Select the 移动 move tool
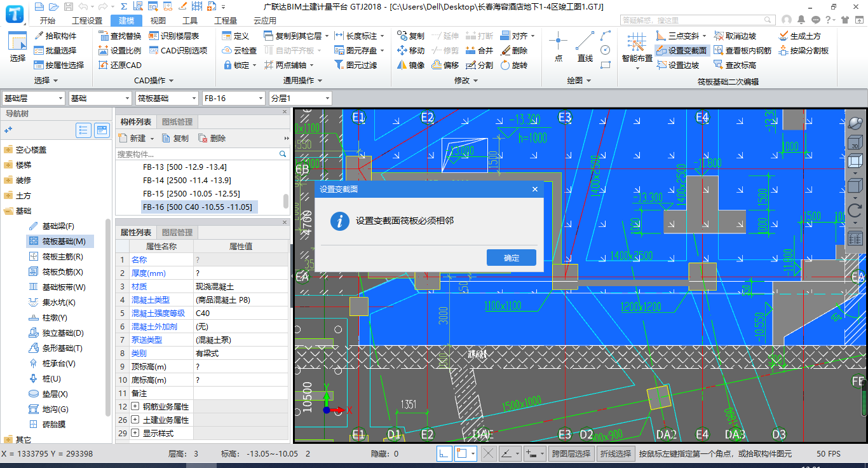868x468 pixels. 411,50
